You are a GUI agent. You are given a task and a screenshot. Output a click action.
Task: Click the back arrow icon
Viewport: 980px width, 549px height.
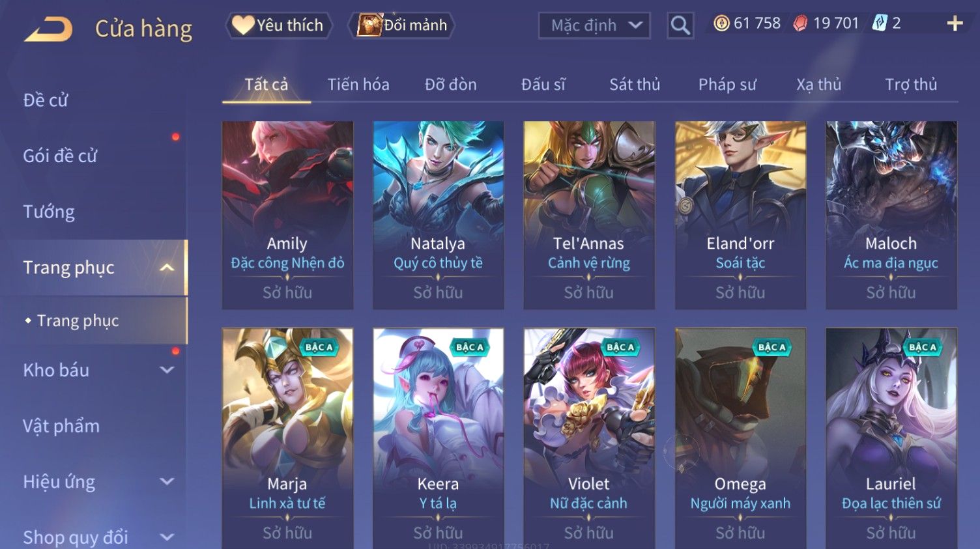click(48, 29)
